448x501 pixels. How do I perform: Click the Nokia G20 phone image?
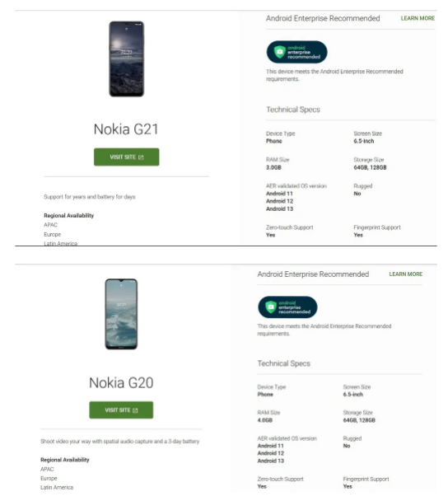(121, 314)
